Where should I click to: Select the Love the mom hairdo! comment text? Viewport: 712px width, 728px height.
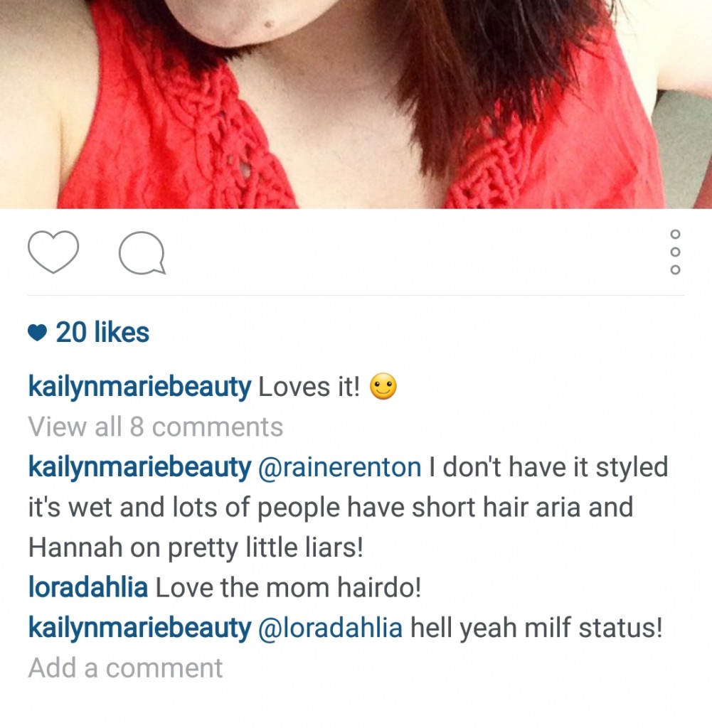pyautogui.click(x=288, y=587)
